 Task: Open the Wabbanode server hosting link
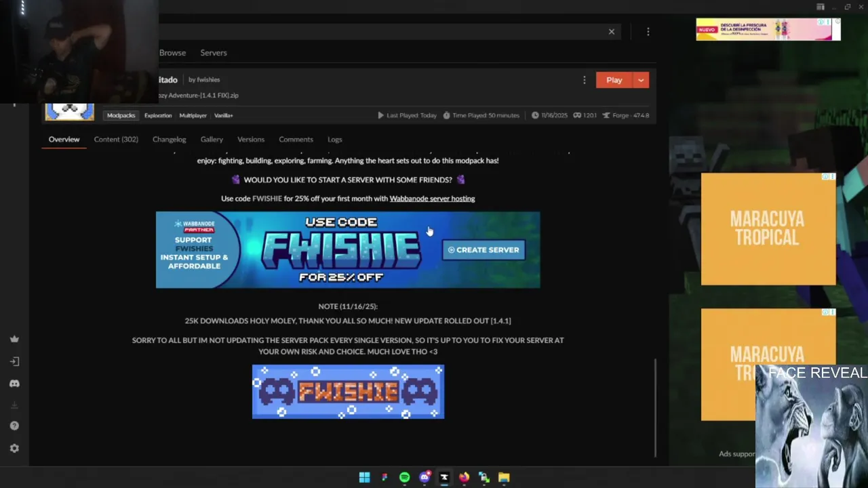(432, 199)
